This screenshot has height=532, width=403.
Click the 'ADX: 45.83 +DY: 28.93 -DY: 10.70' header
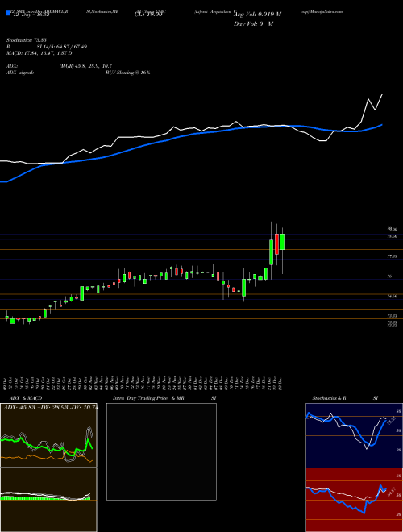coord(50,406)
